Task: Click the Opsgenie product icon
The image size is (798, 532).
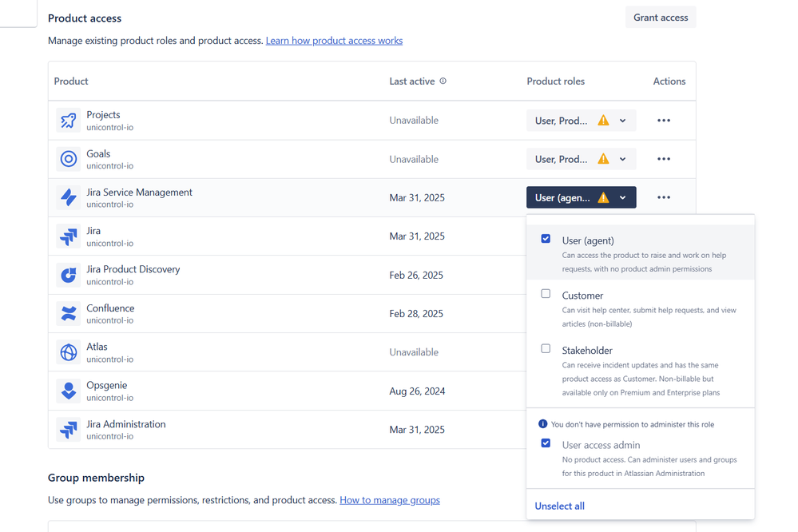Action: pos(68,391)
